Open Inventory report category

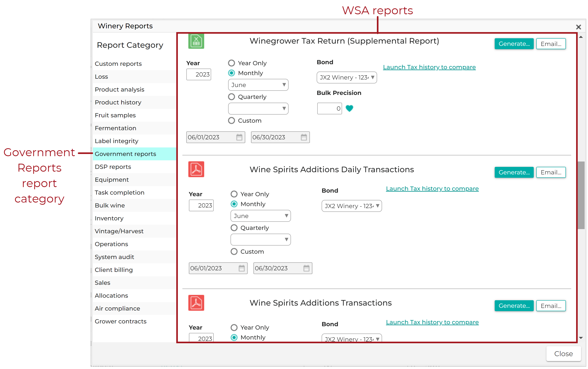[x=134, y=218]
